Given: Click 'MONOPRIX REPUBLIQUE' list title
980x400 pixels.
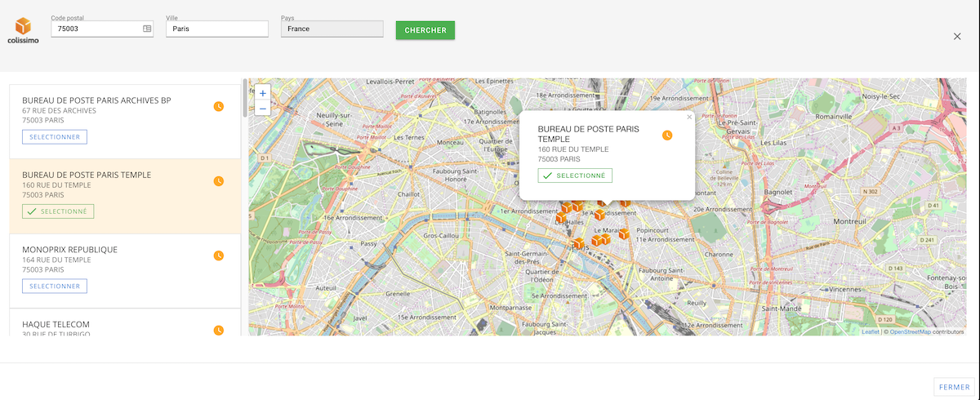Looking at the screenshot, I should click(69, 250).
